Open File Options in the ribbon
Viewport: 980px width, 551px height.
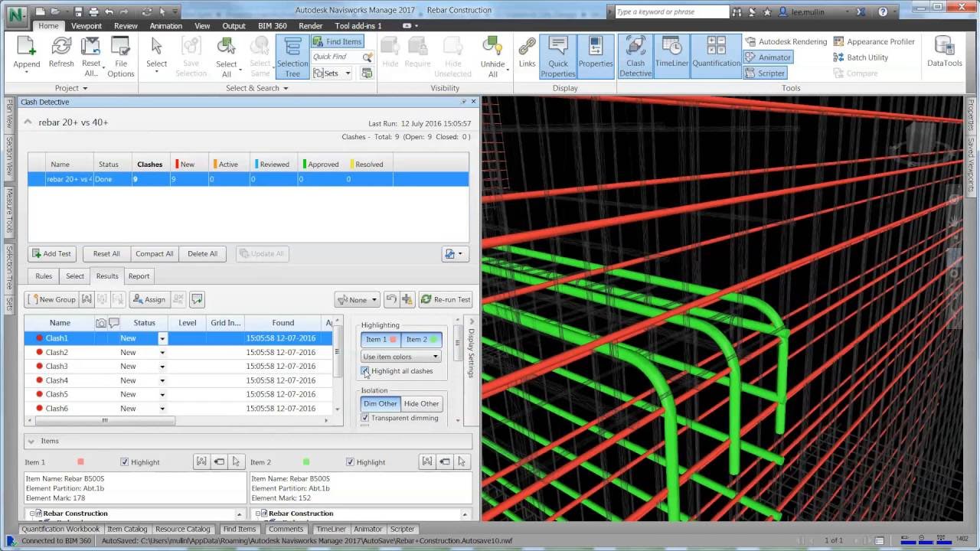pyautogui.click(x=121, y=56)
